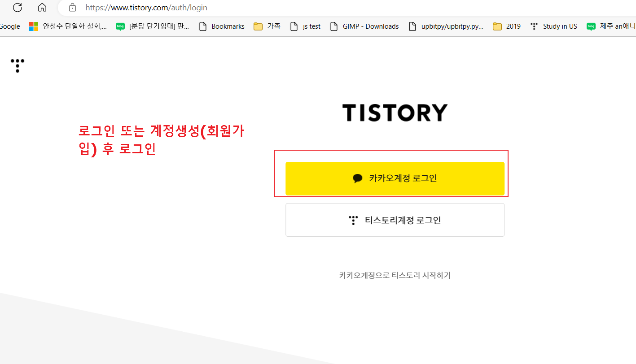The height and width of the screenshot is (364, 636).
Task: Click the Tistory dots logo at top left
Action: click(x=17, y=65)
